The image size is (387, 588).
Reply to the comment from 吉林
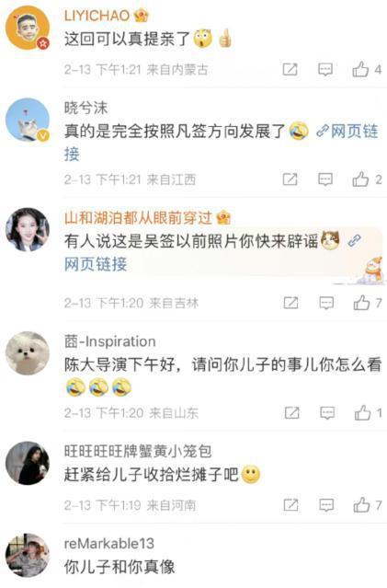pyautogui.click(x=326, y=303)
